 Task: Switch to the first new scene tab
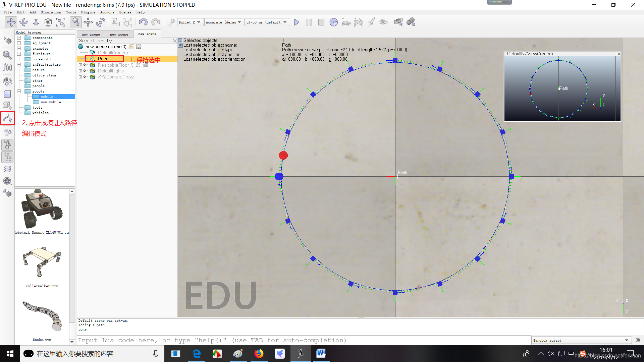tap(91, 34)
